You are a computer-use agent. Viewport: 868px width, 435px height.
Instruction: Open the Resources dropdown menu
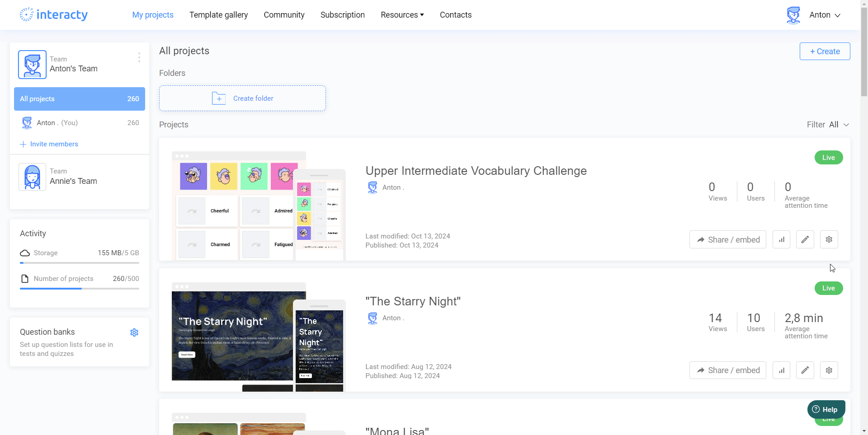[x=402, y=15]
